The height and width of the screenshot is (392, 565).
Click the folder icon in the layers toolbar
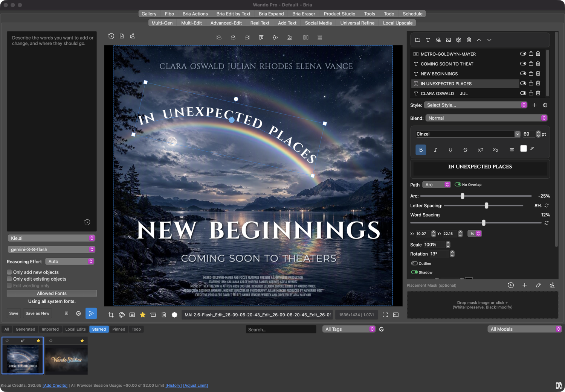pyautogui.click(x=418, y=40)
